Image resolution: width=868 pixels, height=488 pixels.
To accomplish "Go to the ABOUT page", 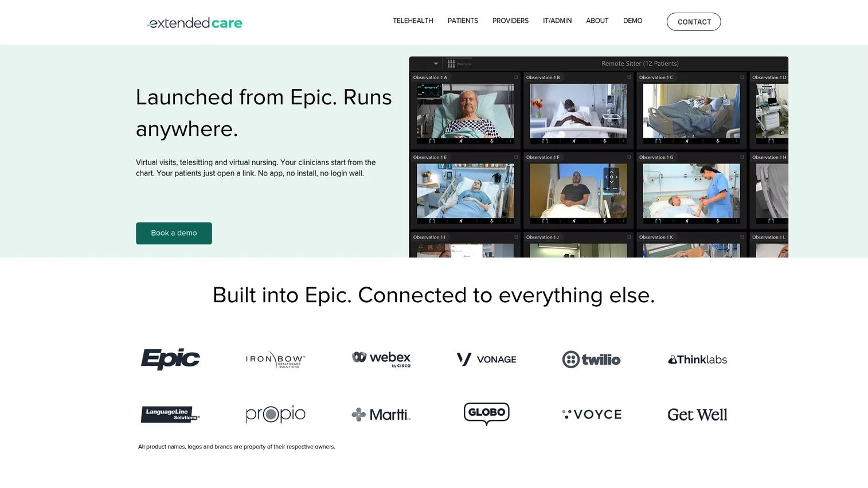I will pyautogui.click(x=597, y=21).
